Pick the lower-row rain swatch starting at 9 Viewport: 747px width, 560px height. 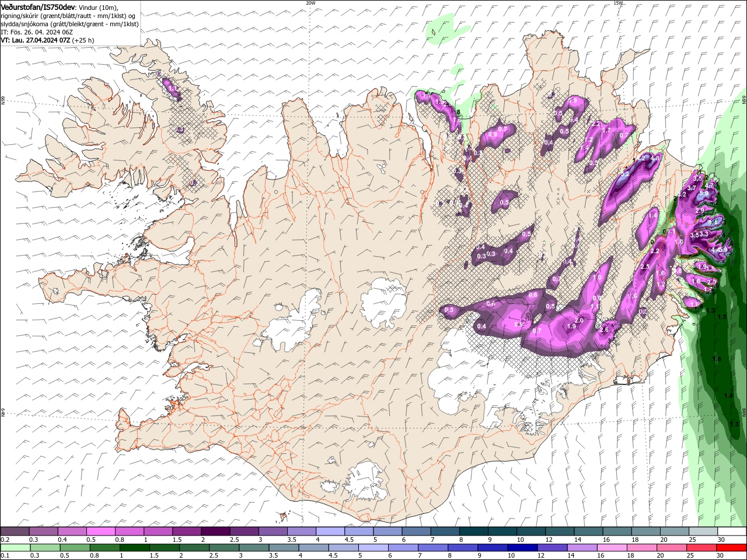[493, 548]
